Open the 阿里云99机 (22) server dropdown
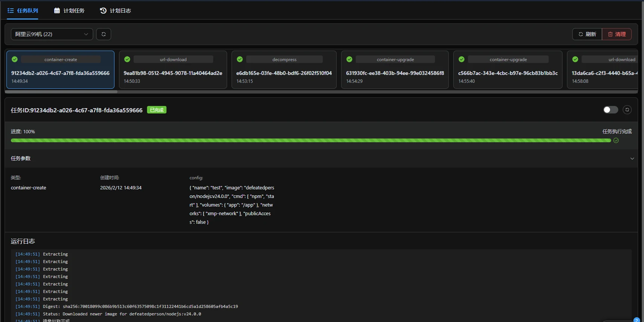 click(x=52, y=34)
